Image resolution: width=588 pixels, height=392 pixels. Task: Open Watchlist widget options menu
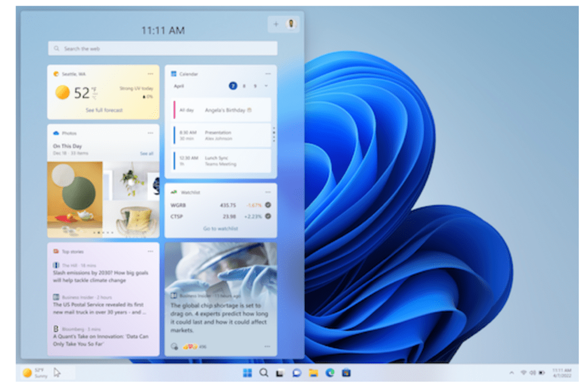tap(268, 192)
